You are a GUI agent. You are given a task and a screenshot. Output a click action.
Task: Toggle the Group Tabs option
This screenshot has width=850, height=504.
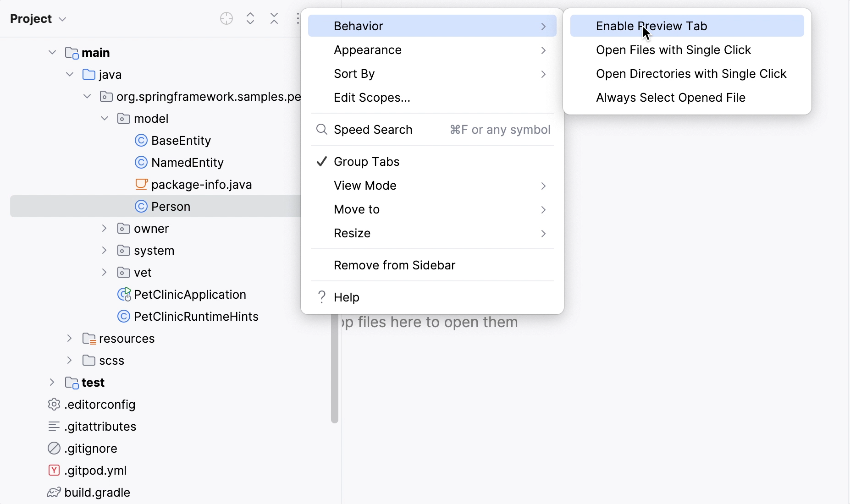(x=366, y=161)
